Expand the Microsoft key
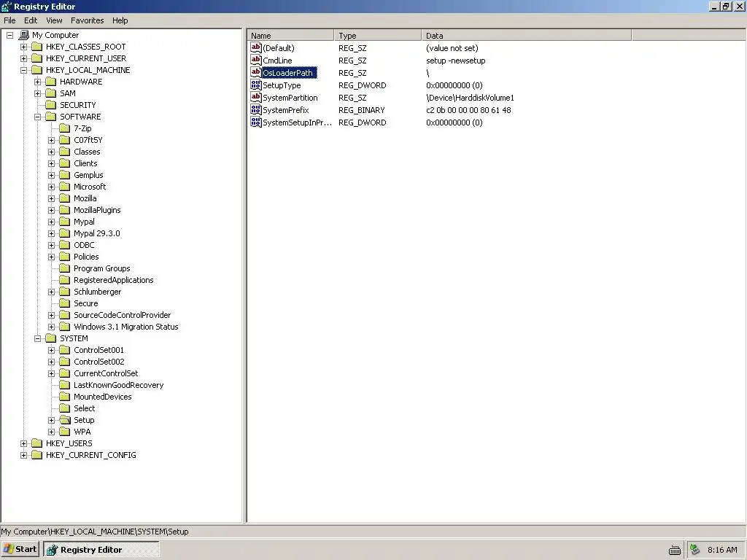 click(52, 187)
